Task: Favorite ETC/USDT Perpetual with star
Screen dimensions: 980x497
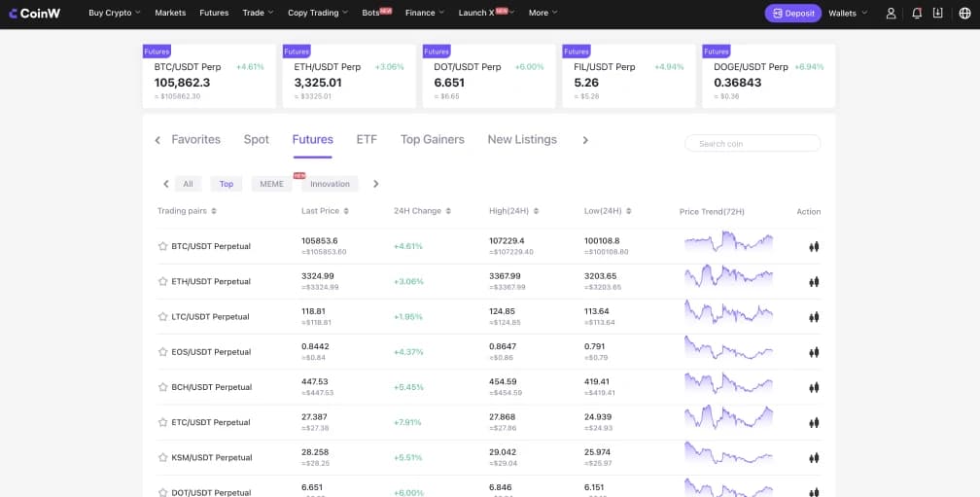Action: (x=162, y=422)
